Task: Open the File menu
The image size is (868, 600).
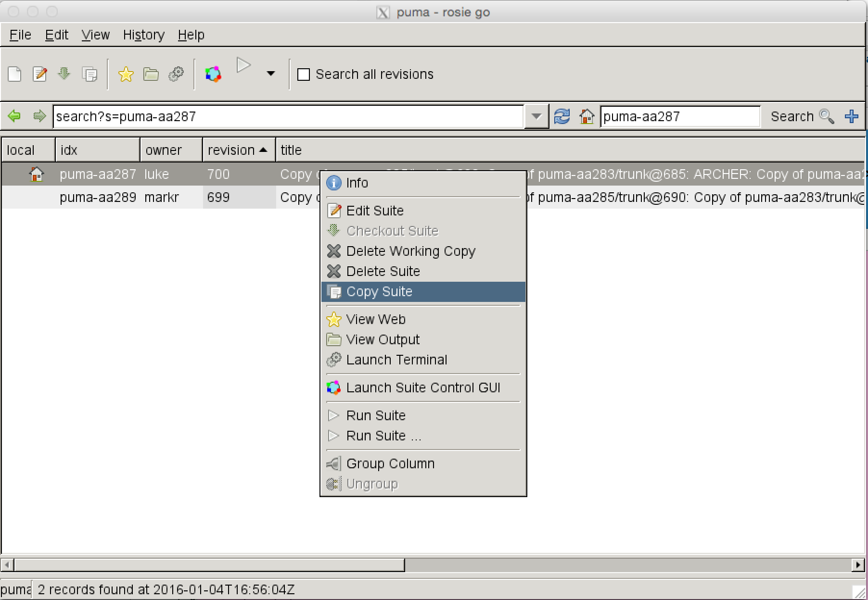Action: click(x=20, y=35)
